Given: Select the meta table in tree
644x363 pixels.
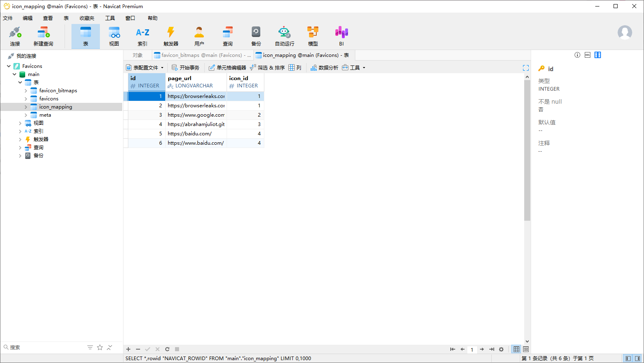Looking at the screenshot, I should (45, 115).
